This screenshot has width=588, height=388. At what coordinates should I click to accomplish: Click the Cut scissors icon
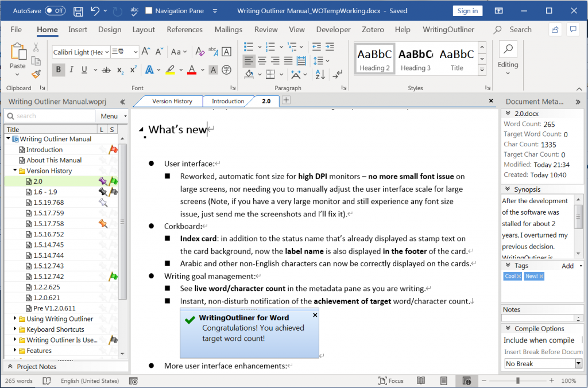click(x=36, y=47)
